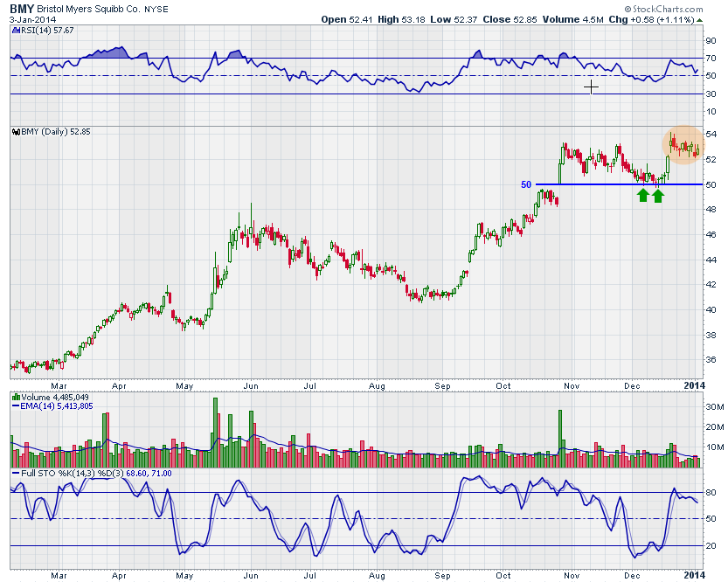Click the Close 52.85 value
This screenshot has height=582, width=728.
point(510,19)
